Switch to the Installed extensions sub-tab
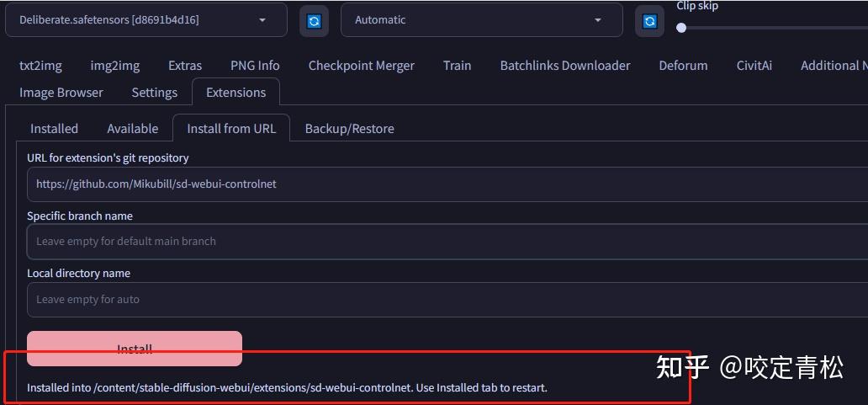The width and height of the screenshot is (868, 405). click(x=54, y=129)
